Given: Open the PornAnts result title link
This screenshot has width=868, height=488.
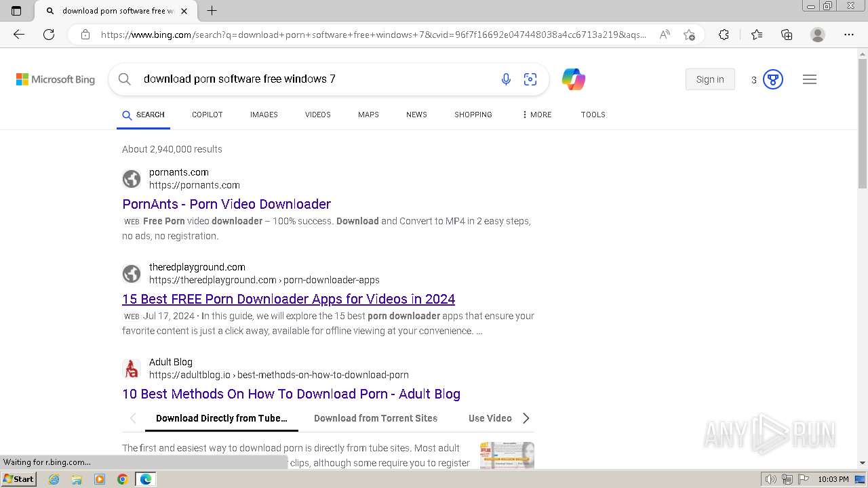Looking at the screenshot, I should [x=226, y=204].
